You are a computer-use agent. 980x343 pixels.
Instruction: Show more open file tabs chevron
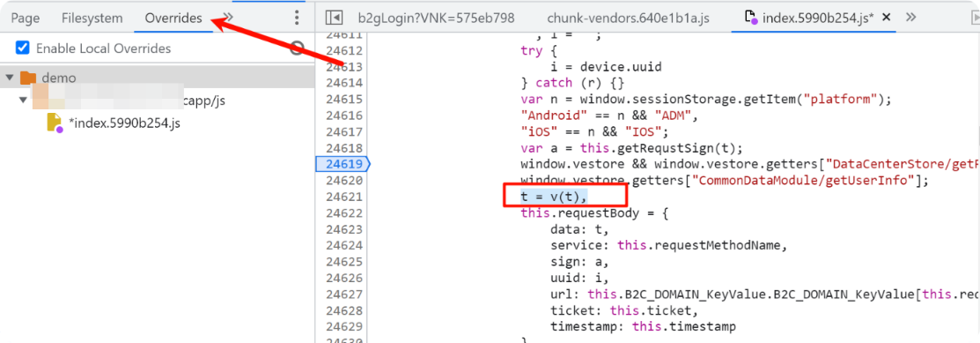pos(910,18)
